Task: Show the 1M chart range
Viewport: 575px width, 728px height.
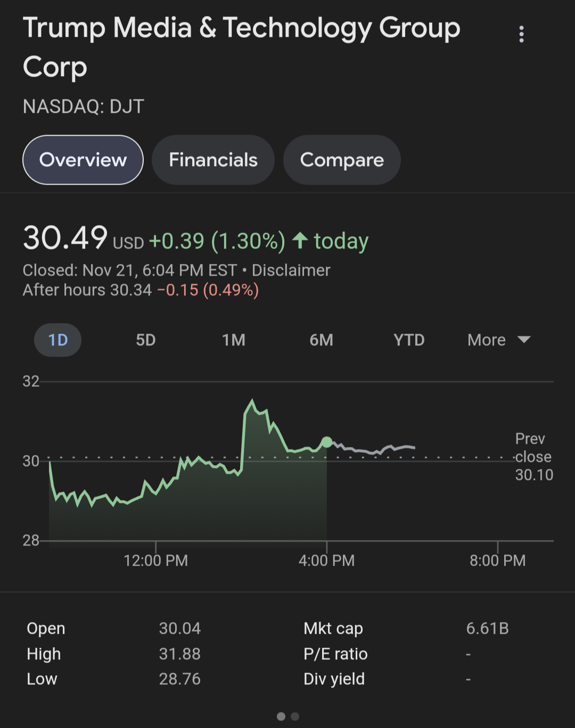Action: 234,340
